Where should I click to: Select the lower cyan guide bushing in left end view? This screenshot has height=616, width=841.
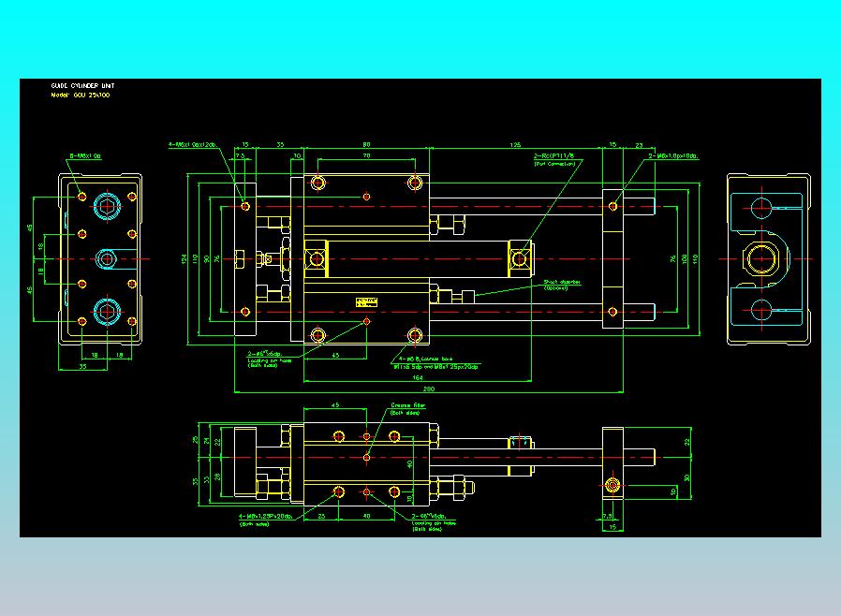click(108, 312)
